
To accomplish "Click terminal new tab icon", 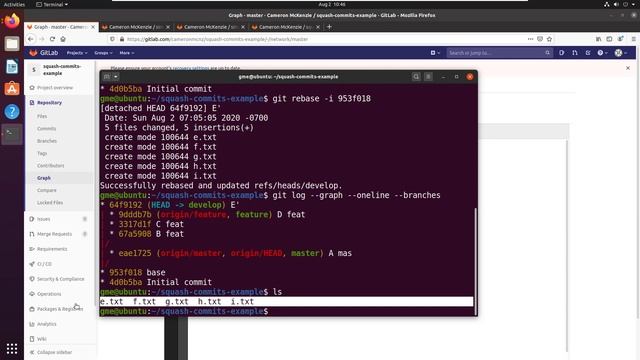I will [x=107, y=77].
